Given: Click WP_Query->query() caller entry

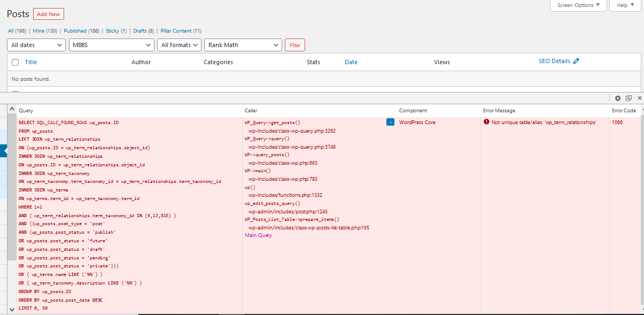Looking at the screenshot, I should 267,139.
